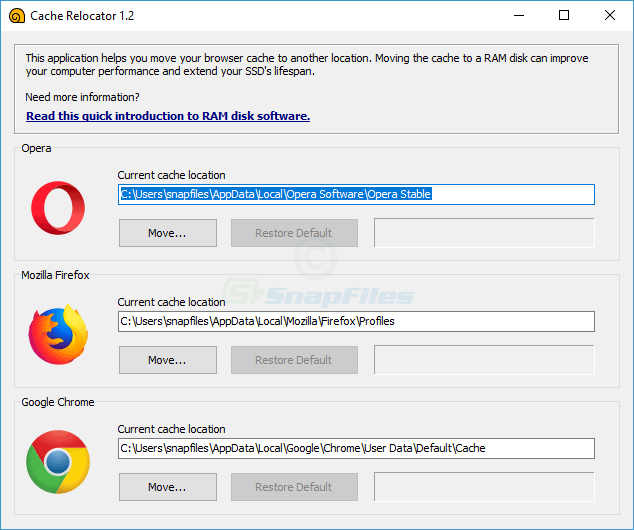634x530 pixels.
Task: Click the Opera status box beside Restore Default
Action: click(x=484, y=233)
